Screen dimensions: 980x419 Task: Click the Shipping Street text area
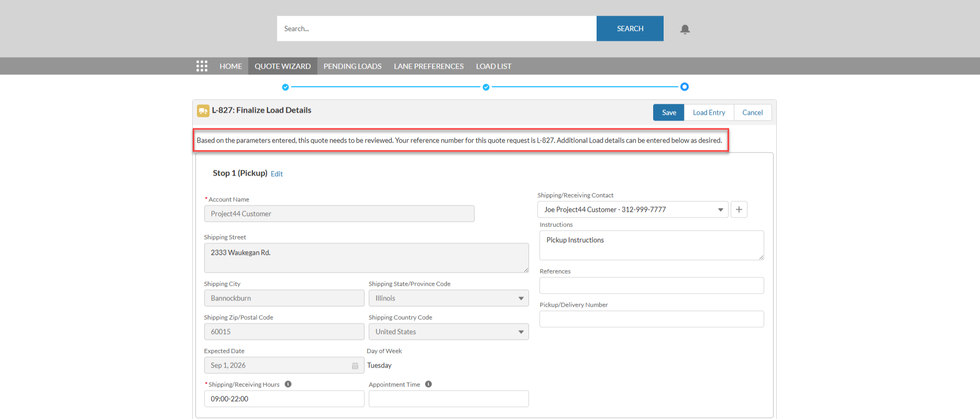tap(367, 258)
